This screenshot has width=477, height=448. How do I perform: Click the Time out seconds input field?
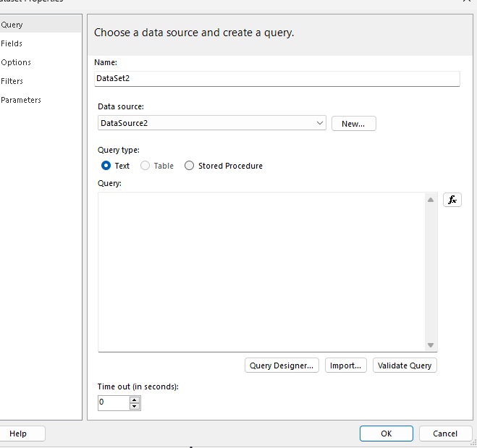tap(114, 403)
